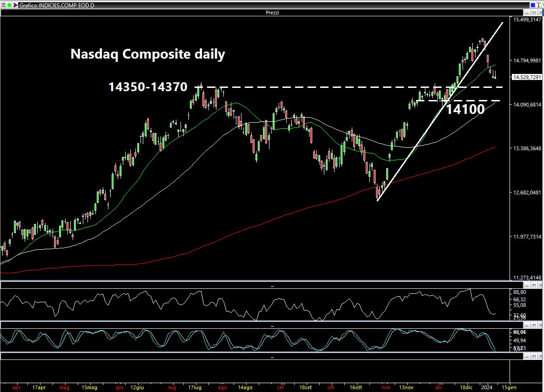Viewport: 544px width, 392px height.
Task: Click the '15gen' date axis label
Action: pos(509,387)
